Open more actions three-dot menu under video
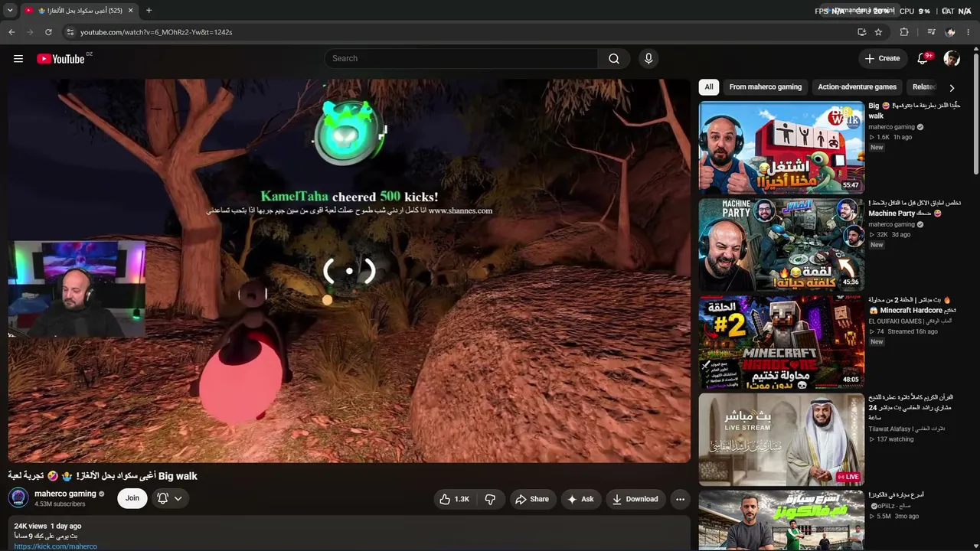This screenshot has height=551, width=980. (680, 499)
